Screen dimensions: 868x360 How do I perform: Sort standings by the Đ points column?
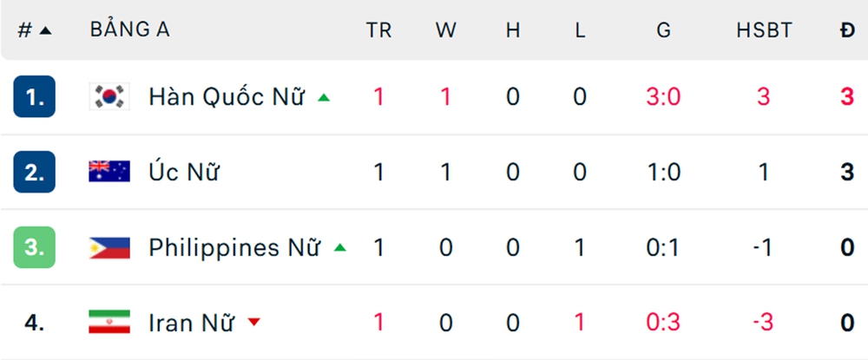tap(847, 30)
